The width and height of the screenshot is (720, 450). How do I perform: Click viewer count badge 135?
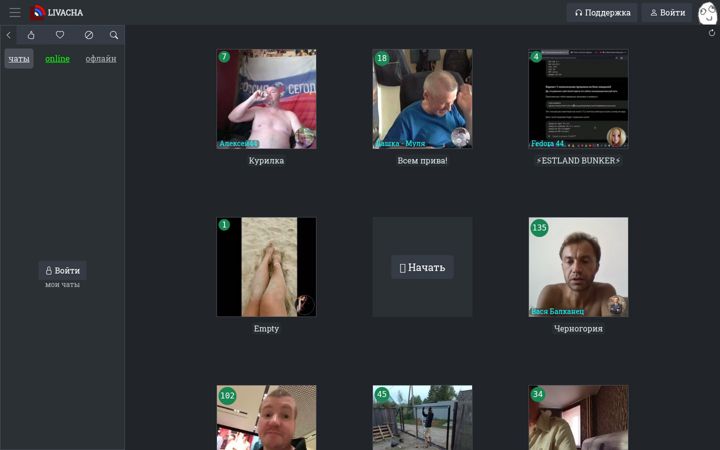539,227
